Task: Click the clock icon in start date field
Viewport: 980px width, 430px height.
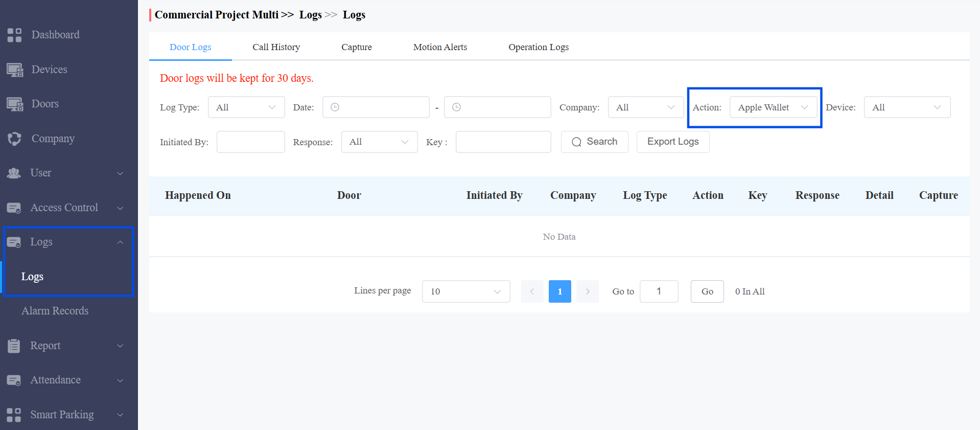Action: [x=335, y=107]
